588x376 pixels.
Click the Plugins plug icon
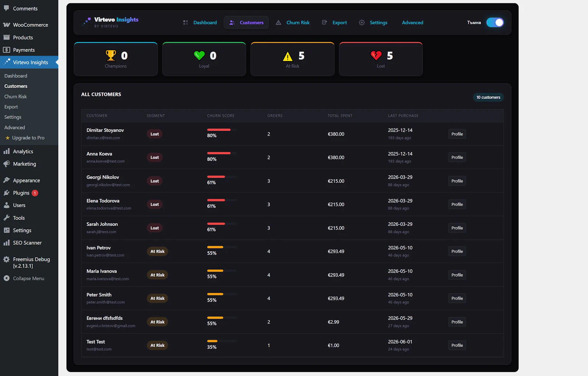6,193
